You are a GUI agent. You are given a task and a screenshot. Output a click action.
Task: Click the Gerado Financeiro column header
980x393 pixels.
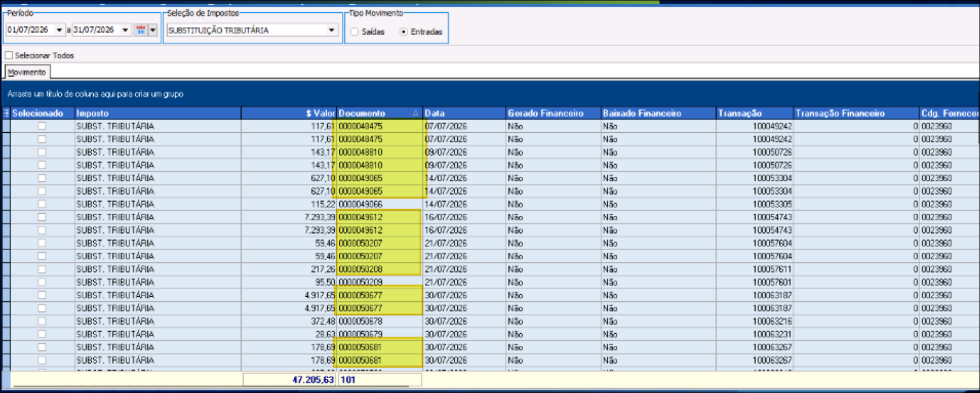[x=553, y=113]
